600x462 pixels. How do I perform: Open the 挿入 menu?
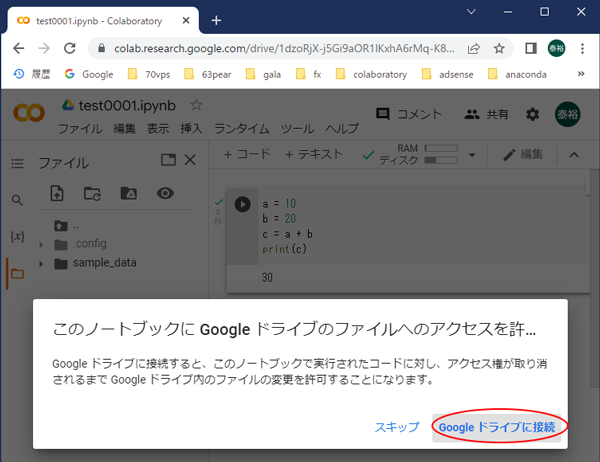(191, 129)
